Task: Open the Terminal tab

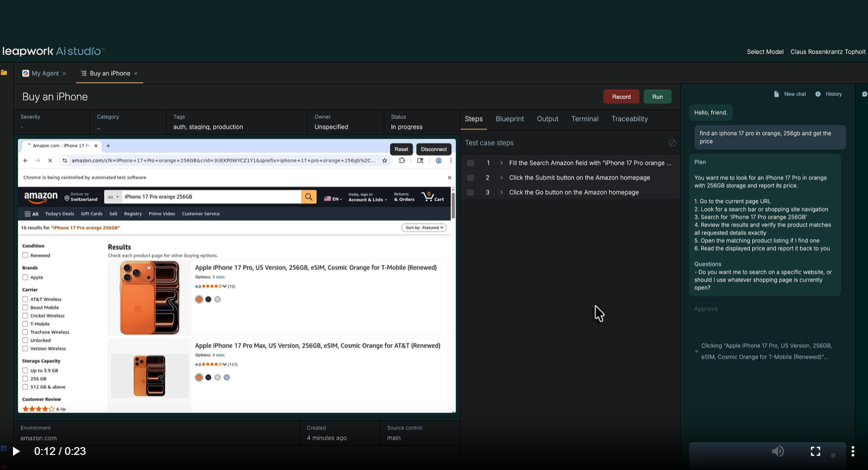Action: pyautogui.click(x=584, y=119)
